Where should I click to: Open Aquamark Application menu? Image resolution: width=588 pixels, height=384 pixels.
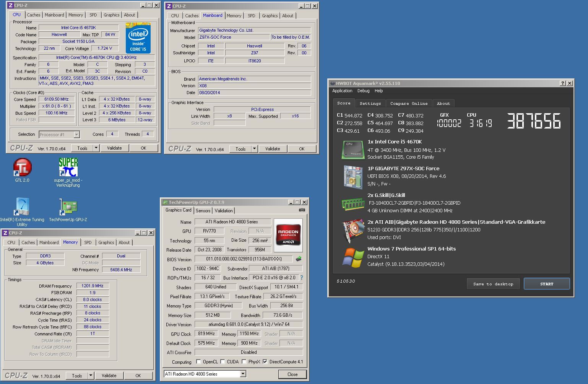click(342, 91)
